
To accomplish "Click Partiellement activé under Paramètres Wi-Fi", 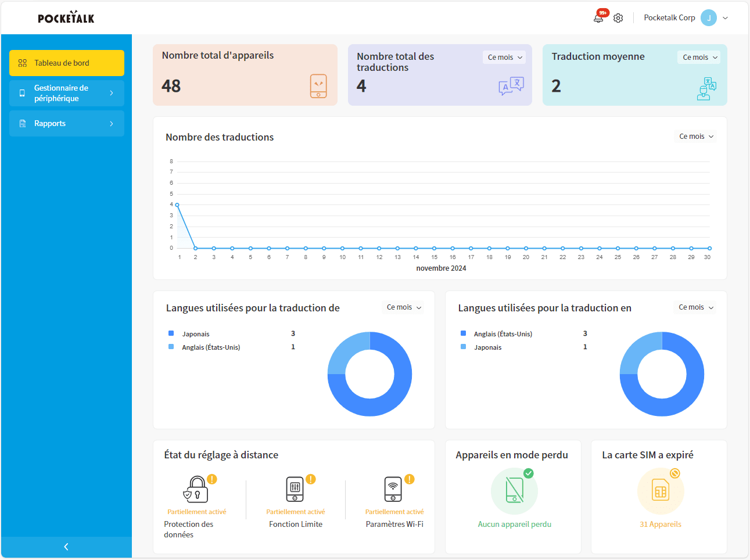I will (x=394, y=512).
